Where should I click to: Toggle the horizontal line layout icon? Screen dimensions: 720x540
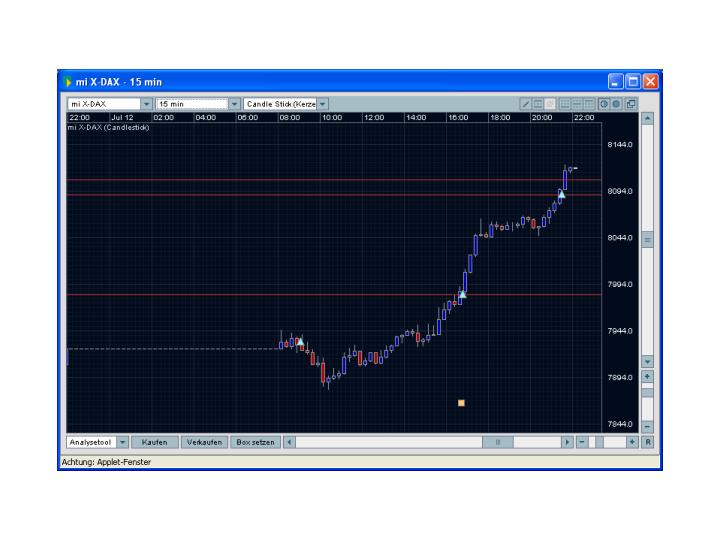578,104
